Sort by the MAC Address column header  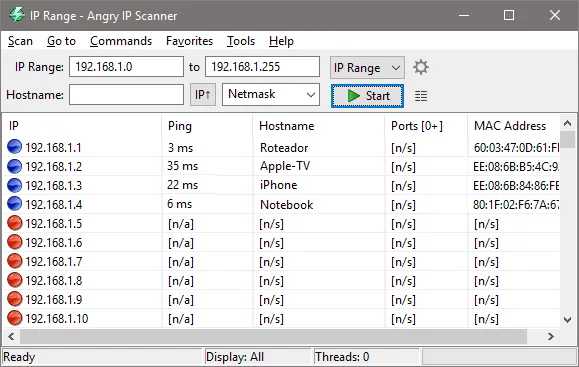click(x=514, y=126)
